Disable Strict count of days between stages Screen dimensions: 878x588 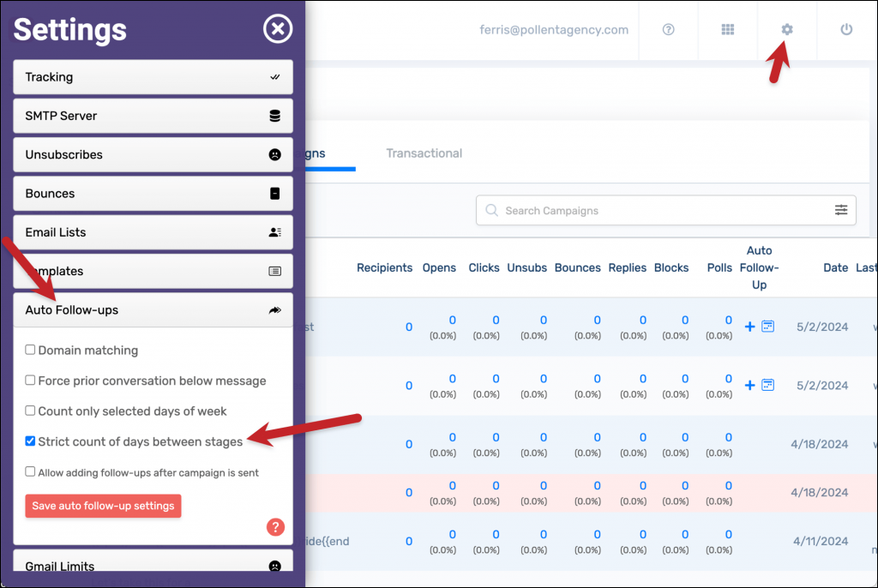point(30,440)
